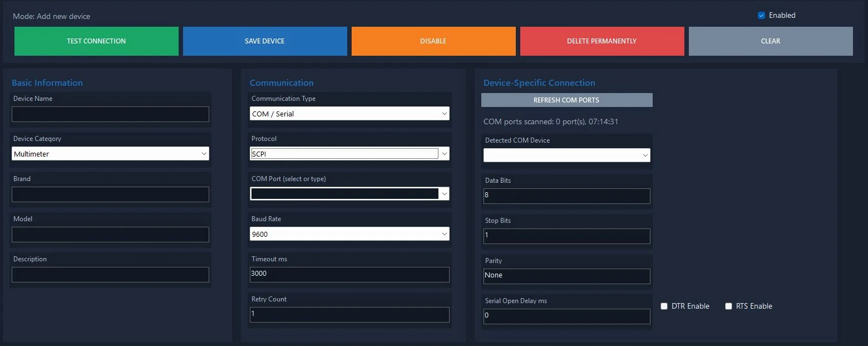Open the Baud Rate 9600 dropdown
Viewport: 868px width, 346px height.
[349, 234]
